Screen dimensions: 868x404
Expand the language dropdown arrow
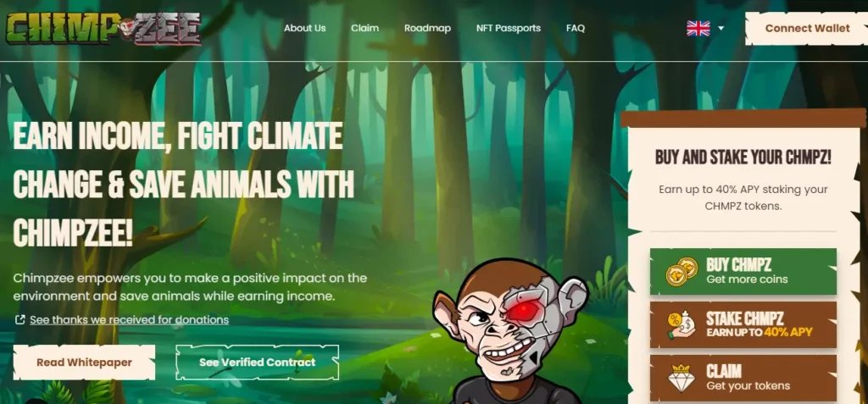[x=721, y=28]
